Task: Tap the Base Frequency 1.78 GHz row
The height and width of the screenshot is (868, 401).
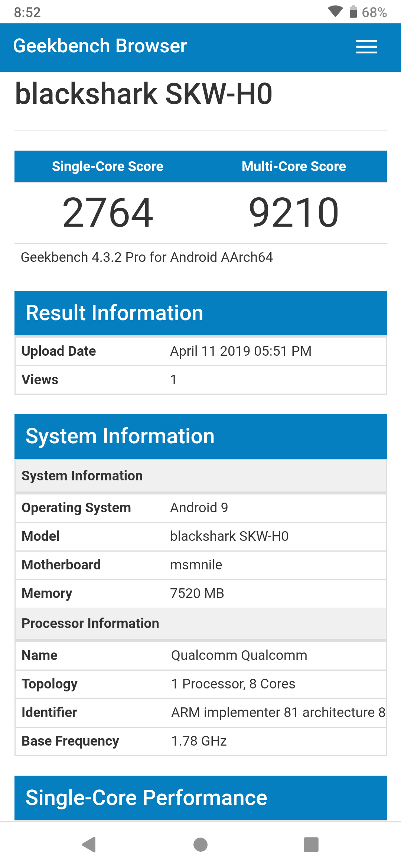Action: 200,741
